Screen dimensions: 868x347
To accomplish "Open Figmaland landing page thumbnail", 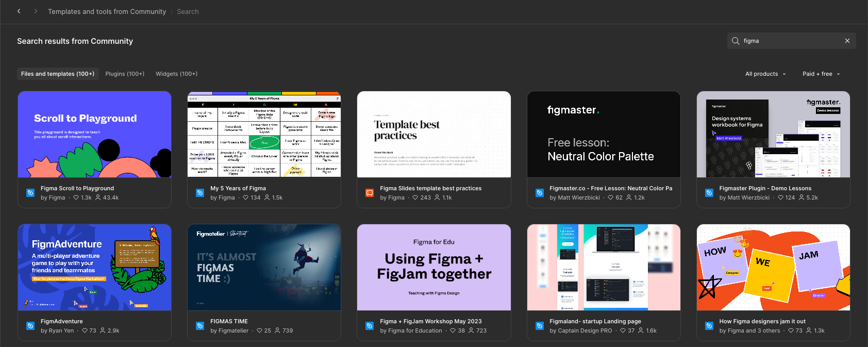I will 604,268.
